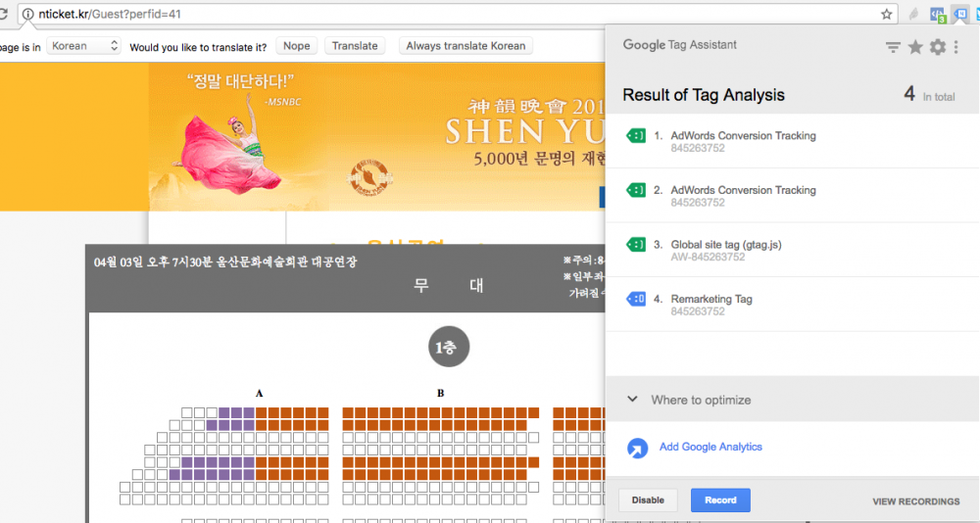Click the performance date and venue heading
The width and height of the screenshot is (980, 523).
pyautogui.click(x=225, y=261)
